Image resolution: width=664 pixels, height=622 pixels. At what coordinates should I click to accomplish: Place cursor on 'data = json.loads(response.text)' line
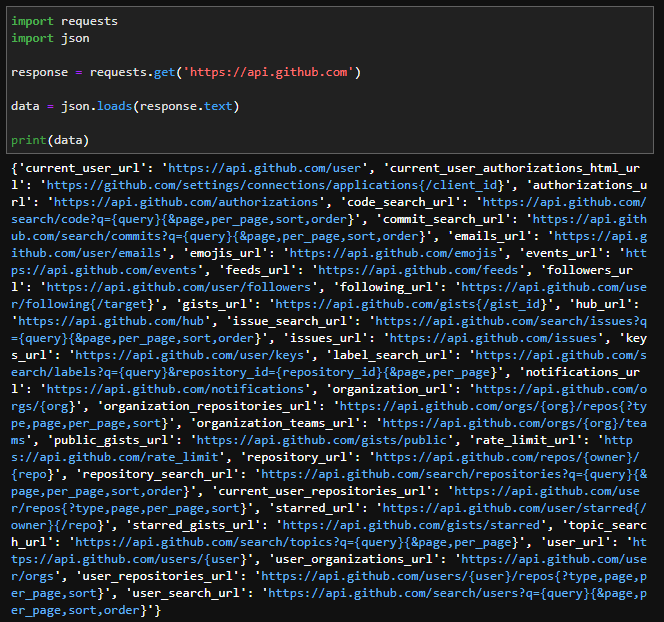pyautogui.click(x=125, y=106)
